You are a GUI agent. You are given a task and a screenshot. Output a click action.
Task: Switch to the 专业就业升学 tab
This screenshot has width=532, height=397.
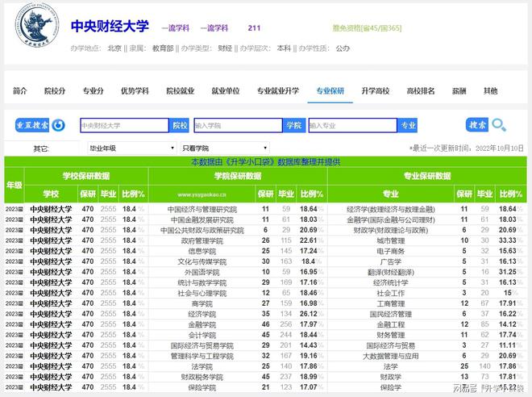click(x=278, y=90)
